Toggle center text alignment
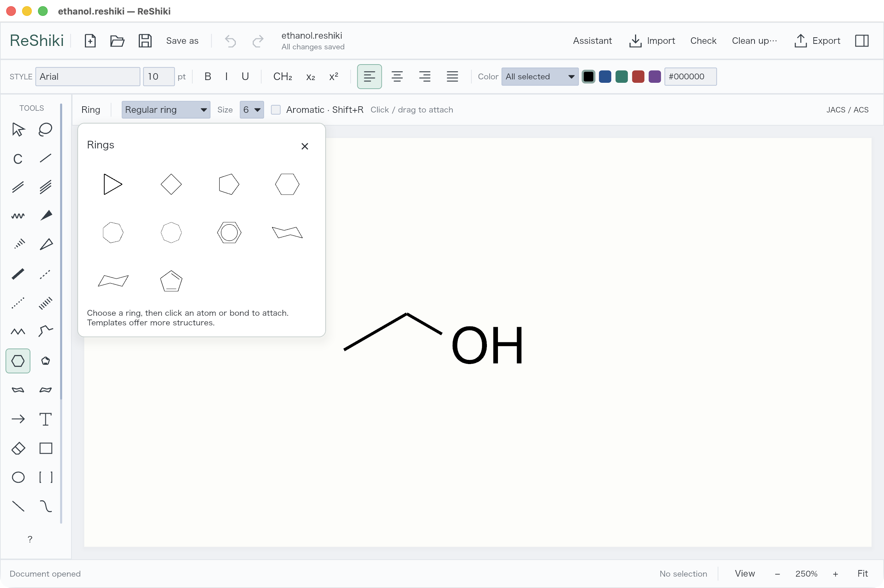884x588 pixels. 397,77
